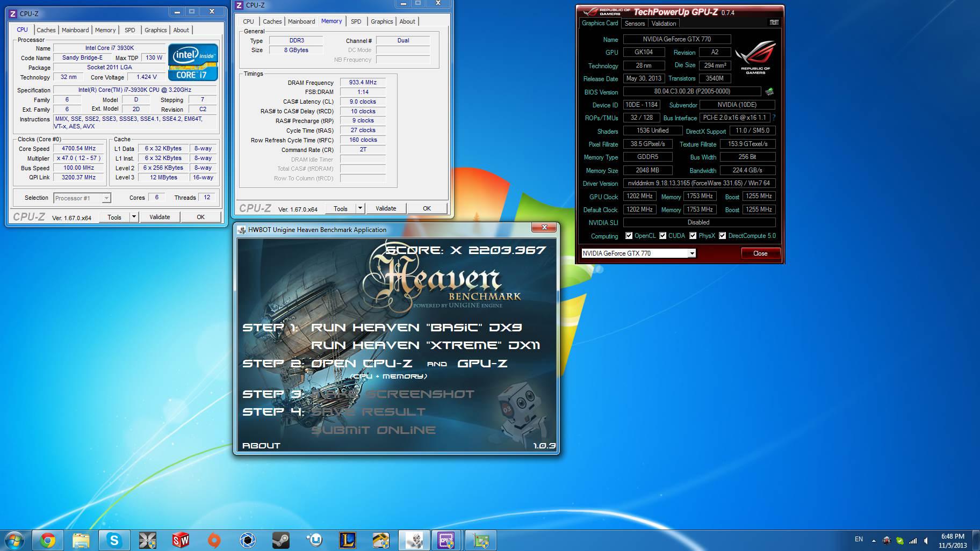This screenshot has width=980, height=551.
Task: Click the robot mascot in Heaven window
Action: pos(520,415)
